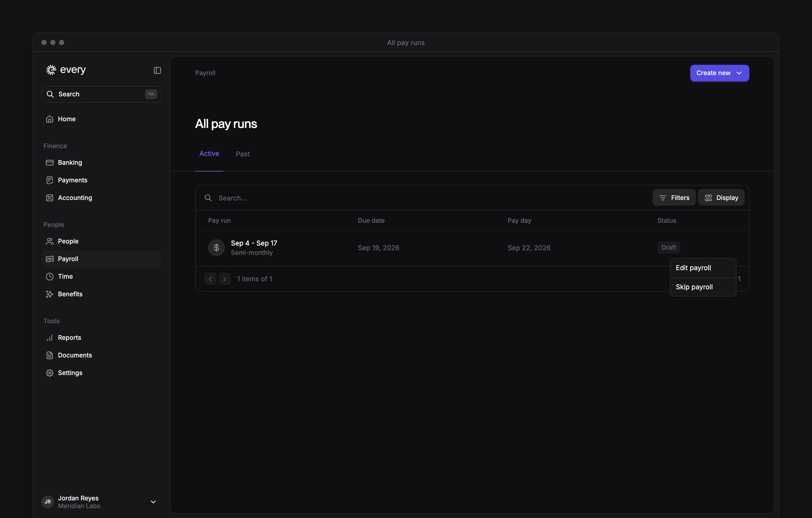The image size is (812, 518).
Task: Choose Edit payroll from menu
Action: tap(703, 268)
